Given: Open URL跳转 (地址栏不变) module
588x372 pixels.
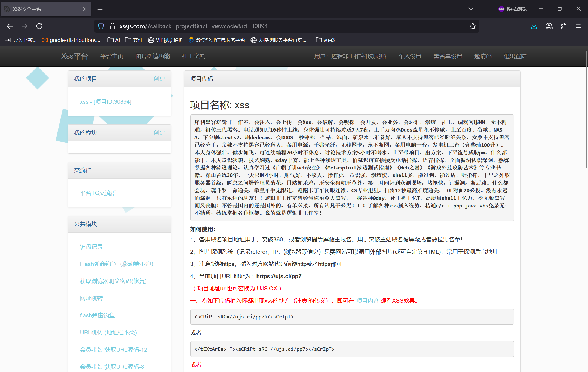Looking at the screenshot, I should 108,333.
